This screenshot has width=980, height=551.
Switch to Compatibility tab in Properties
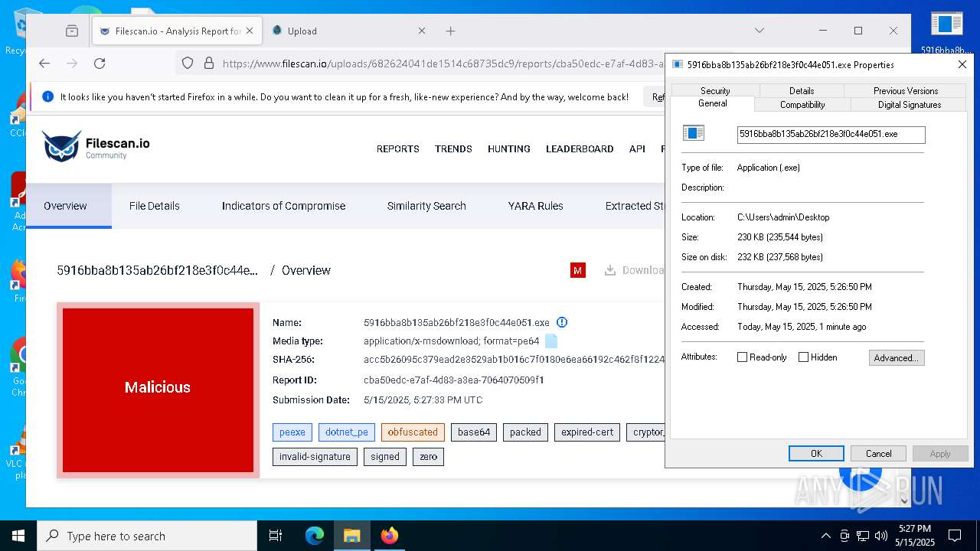[802, 105]
